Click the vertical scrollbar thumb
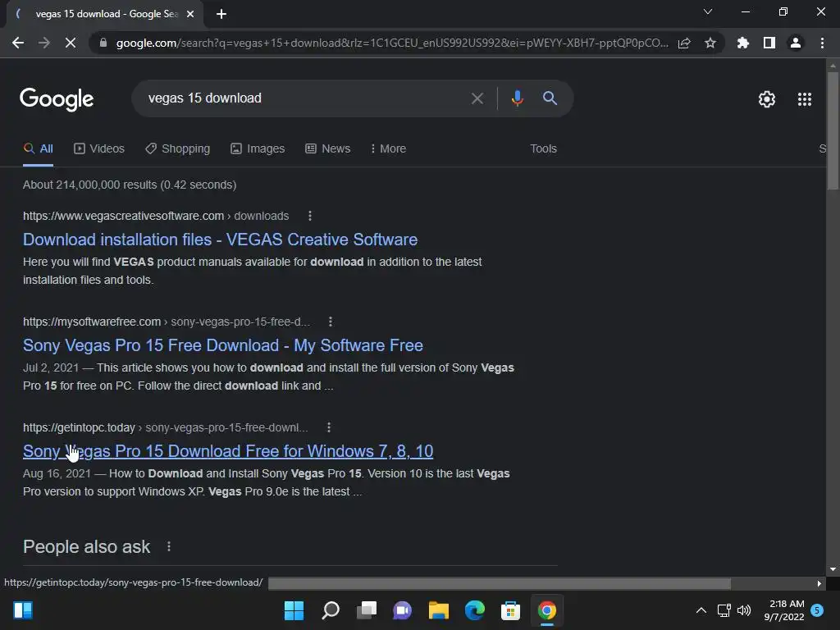840x630 pixels. click(833, 130)
